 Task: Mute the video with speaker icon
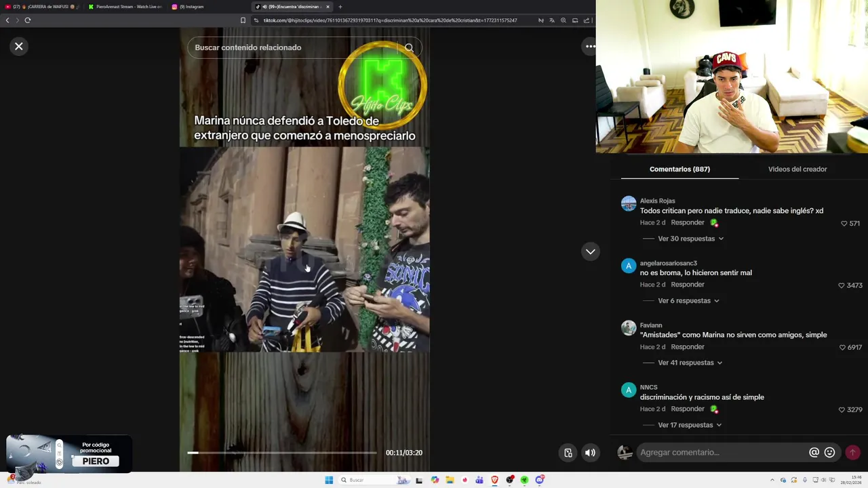click(x=591, y=453)
